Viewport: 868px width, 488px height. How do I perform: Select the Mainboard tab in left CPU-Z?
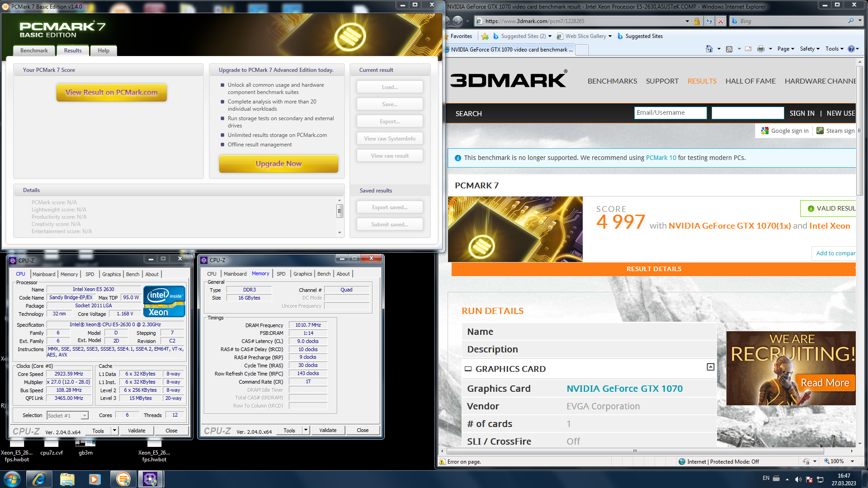[44, 274]
